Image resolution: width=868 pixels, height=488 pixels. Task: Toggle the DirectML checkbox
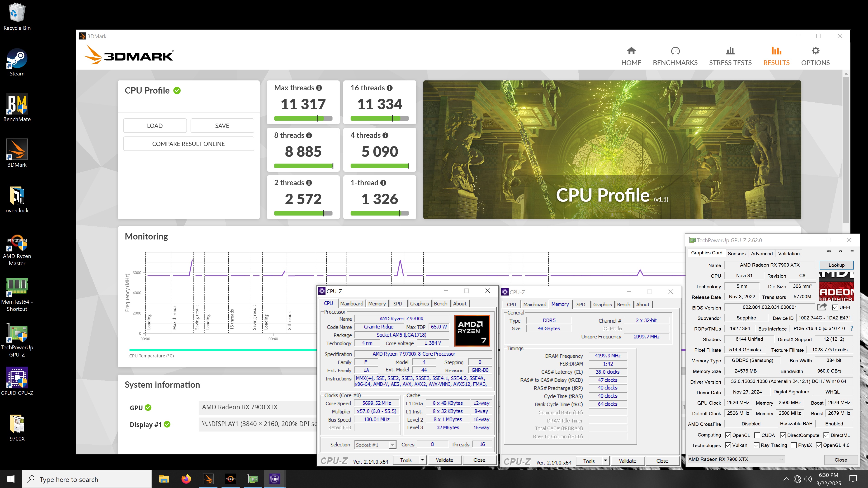pos(826,435)
